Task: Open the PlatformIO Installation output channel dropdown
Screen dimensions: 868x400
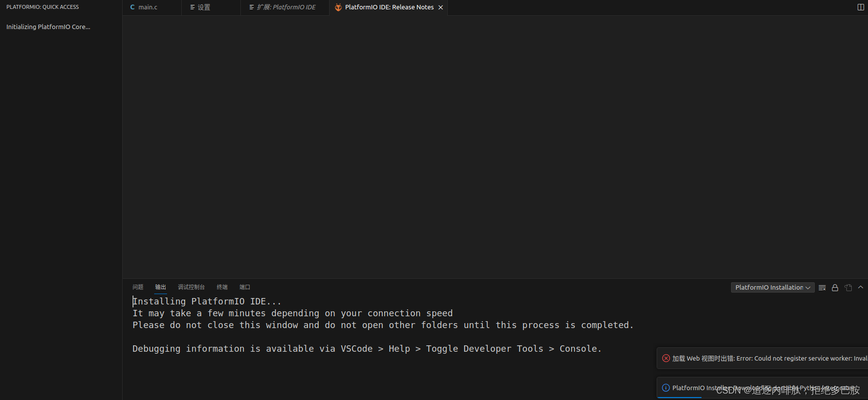Action: click(x=772, y=288)
